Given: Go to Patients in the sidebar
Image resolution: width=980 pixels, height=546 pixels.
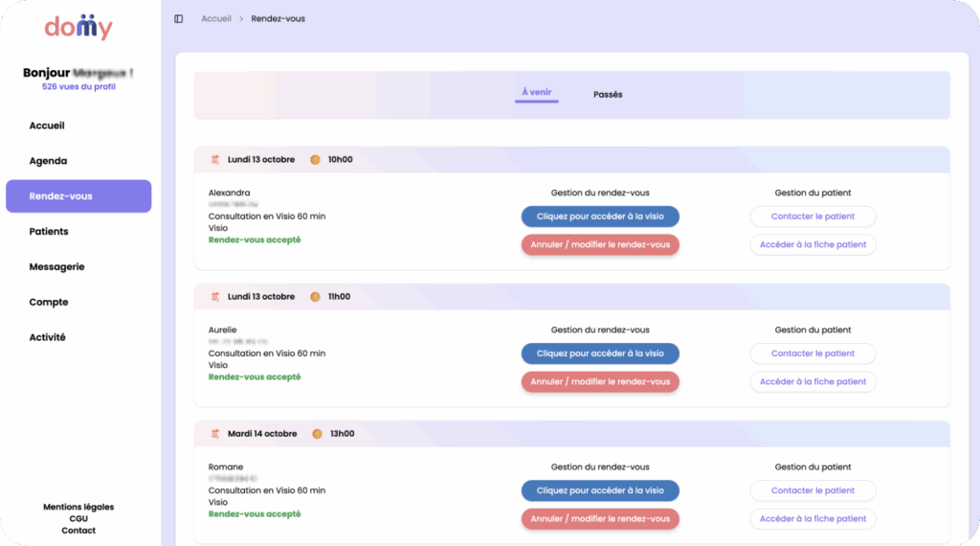Looking at the screenshot, I should [49, 232].
